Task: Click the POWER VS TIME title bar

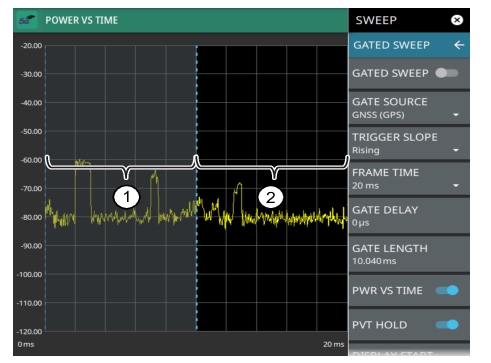Action: (181, 20)
